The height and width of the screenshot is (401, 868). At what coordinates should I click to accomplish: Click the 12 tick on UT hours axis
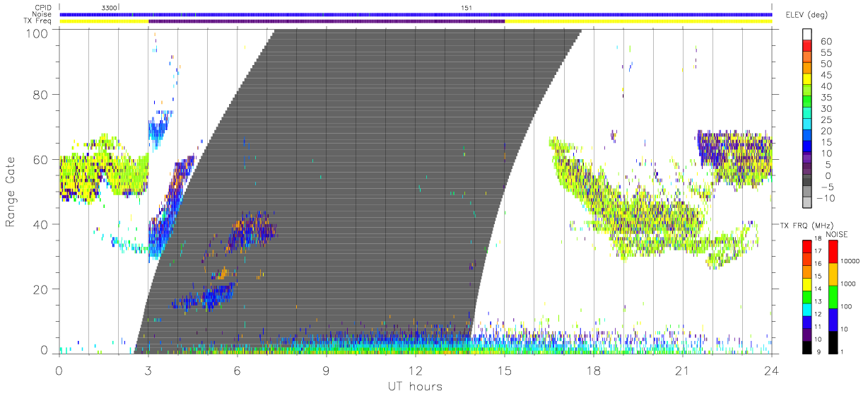tap(416, 371)
